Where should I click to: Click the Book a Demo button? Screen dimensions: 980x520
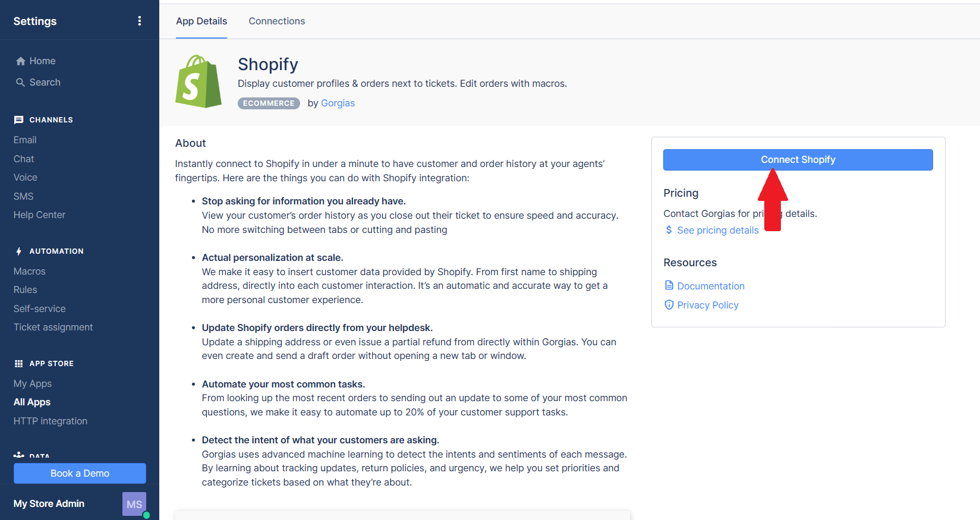pyautogui.click(x=80, y=474)
